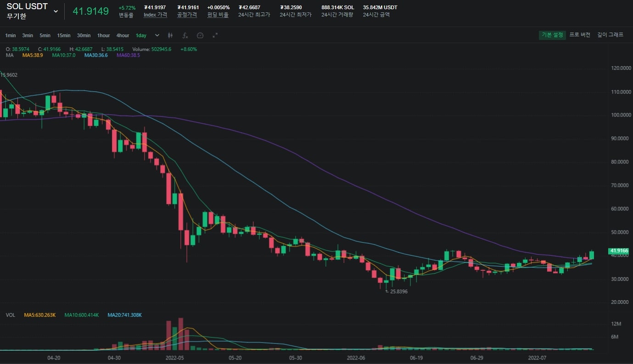Click the +5.72% change value
633x364 pixels.
point(127,8)
